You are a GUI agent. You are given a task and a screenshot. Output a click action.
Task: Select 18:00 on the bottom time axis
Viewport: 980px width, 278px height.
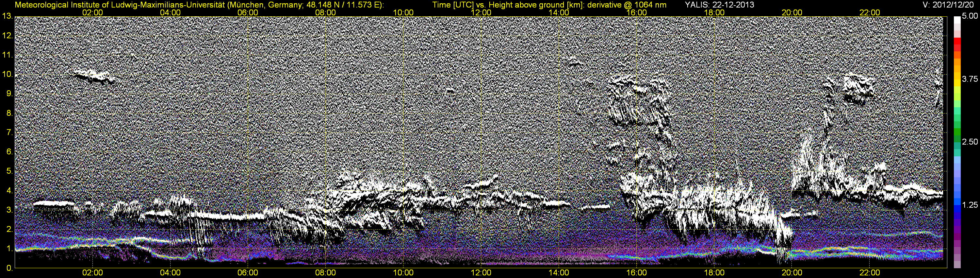714,273
